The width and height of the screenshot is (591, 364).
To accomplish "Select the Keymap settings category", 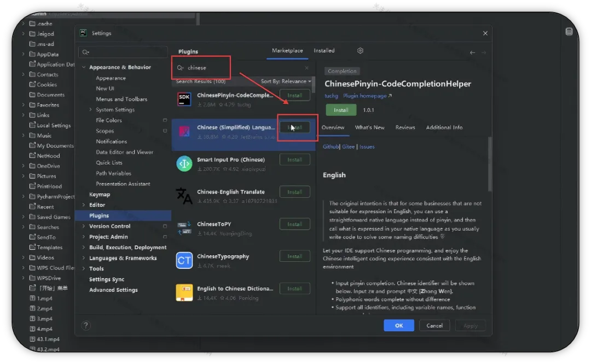I will tap(100, 195).
